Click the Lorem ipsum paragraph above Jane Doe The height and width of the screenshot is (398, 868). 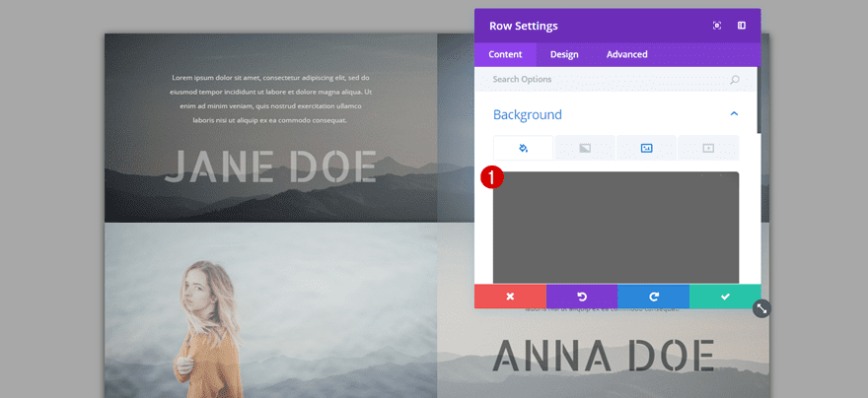click(270, 99)
